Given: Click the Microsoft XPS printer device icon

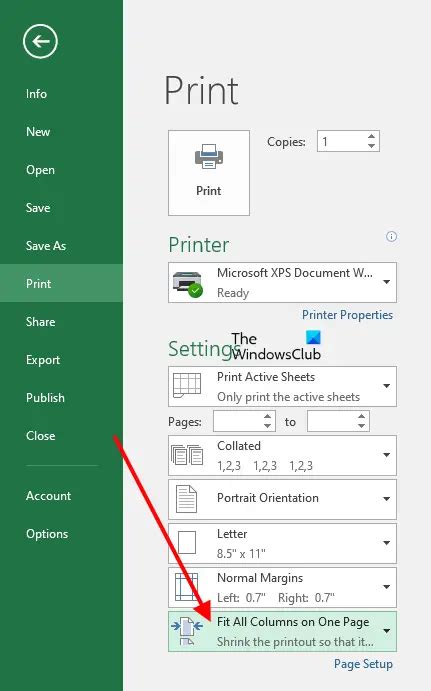Looking at the screenshot, I should point(188,284).
